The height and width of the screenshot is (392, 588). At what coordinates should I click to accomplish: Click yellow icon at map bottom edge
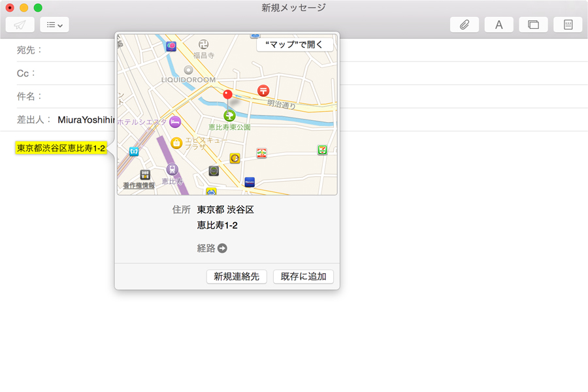[211, 191]
